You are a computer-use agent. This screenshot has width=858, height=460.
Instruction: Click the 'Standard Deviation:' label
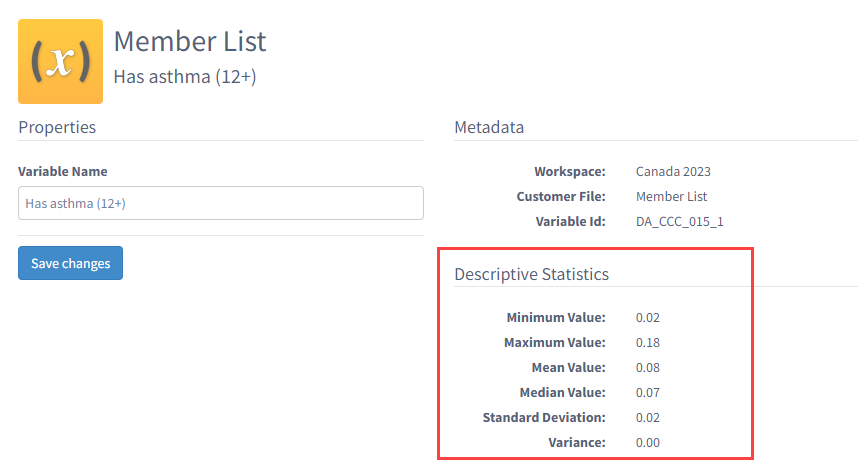click(544, 418)
